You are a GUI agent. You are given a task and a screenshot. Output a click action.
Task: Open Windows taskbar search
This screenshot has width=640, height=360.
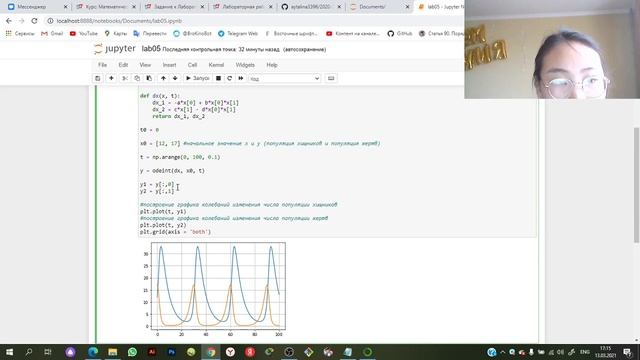tap(29, 352)
